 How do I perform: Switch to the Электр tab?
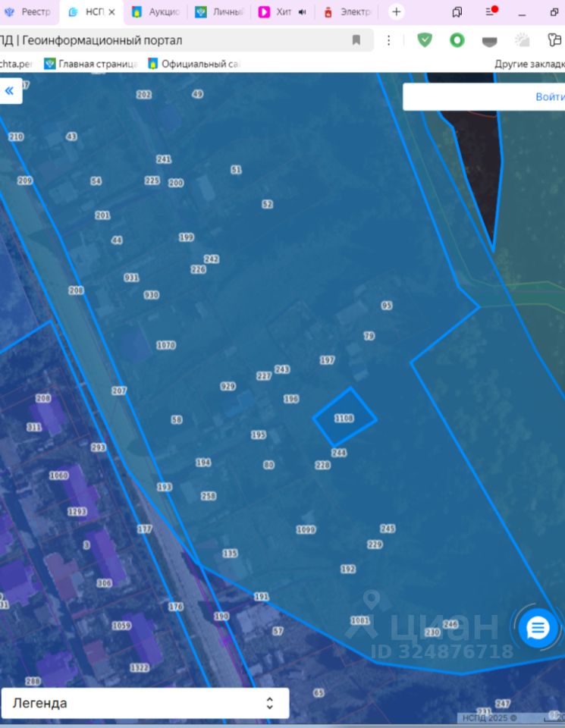347,12
